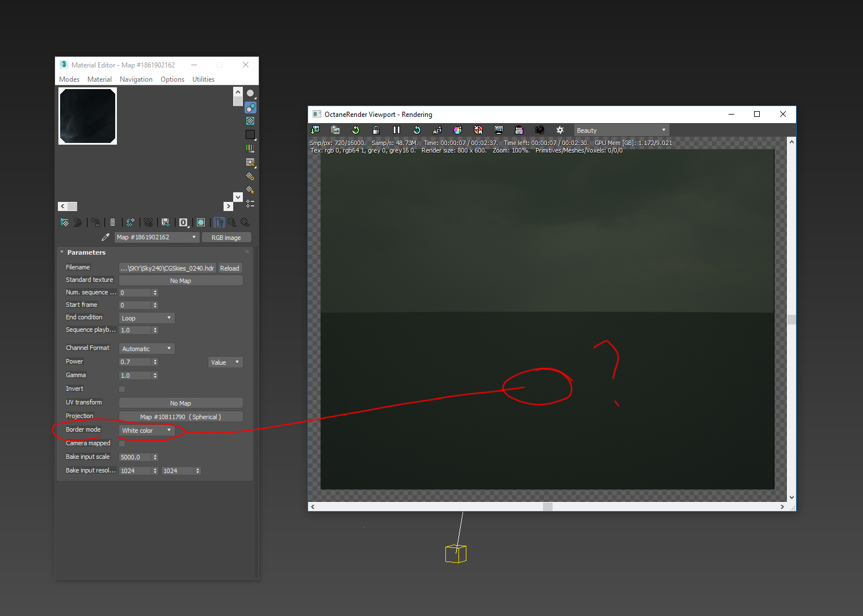863x616 pixels.
Task: Click the Get Material icon
Action: click(65, 222)
